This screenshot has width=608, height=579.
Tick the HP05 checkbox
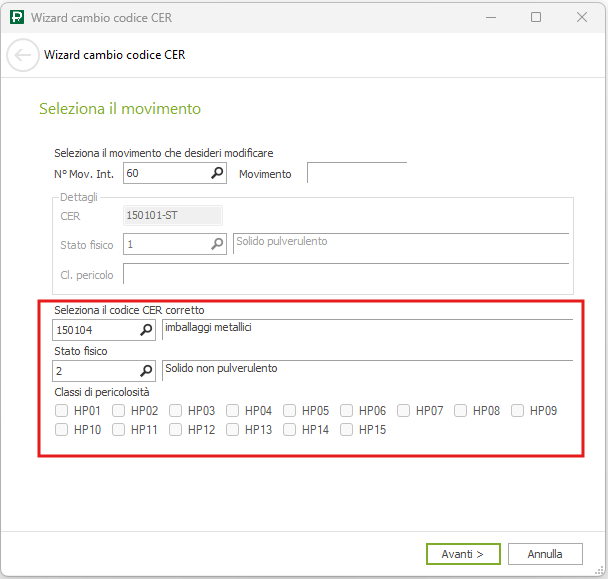coord(290,410)
